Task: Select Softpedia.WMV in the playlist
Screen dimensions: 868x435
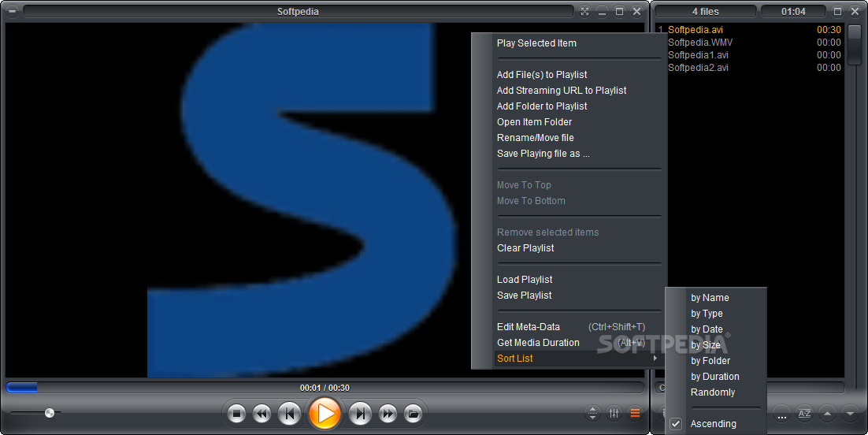Action: 699,43
